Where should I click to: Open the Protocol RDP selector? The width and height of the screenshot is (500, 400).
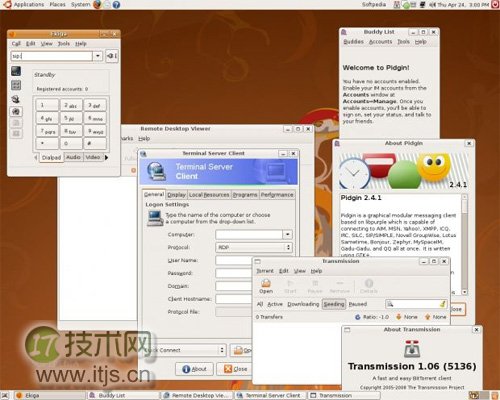pos(254,247)
